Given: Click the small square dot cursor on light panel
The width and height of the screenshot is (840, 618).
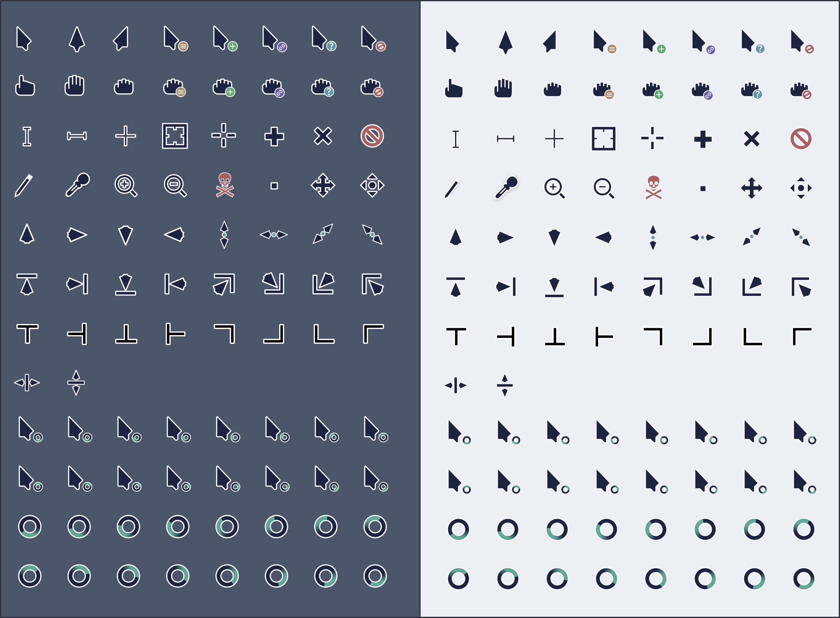Looking at the screenshot, I should (703, 189).
